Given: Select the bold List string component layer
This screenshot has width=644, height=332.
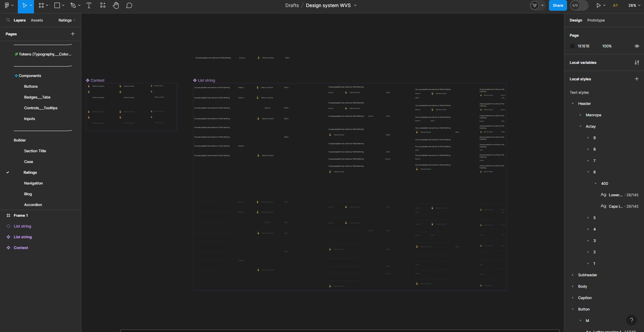Looking at the screenshot, I should 23,237.
